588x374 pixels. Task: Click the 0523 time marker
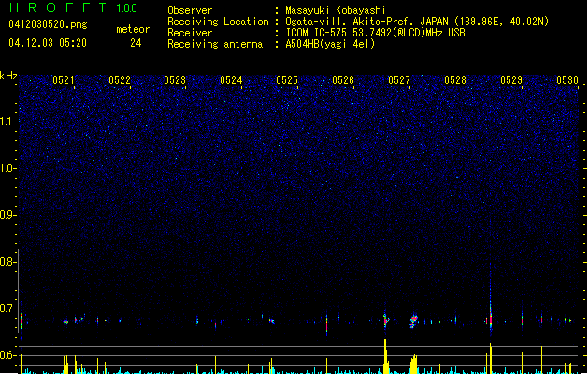pos(175,79)
